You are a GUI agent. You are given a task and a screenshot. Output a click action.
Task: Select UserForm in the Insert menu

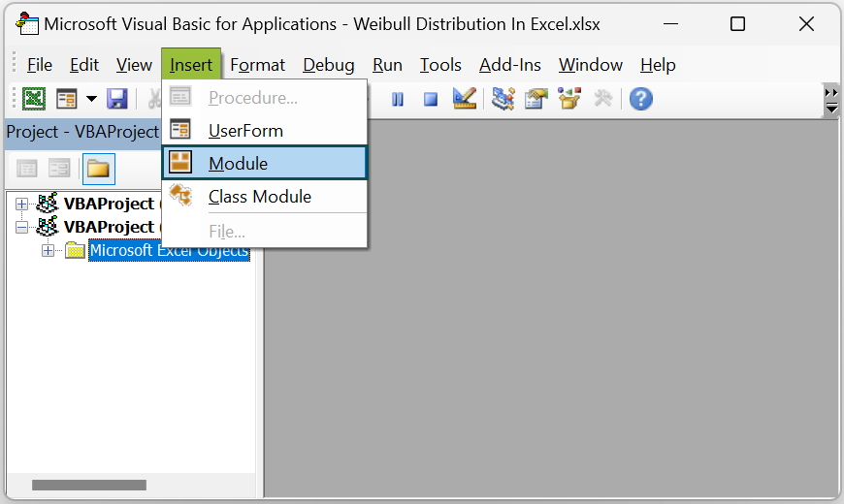click(x=245, y=131)
